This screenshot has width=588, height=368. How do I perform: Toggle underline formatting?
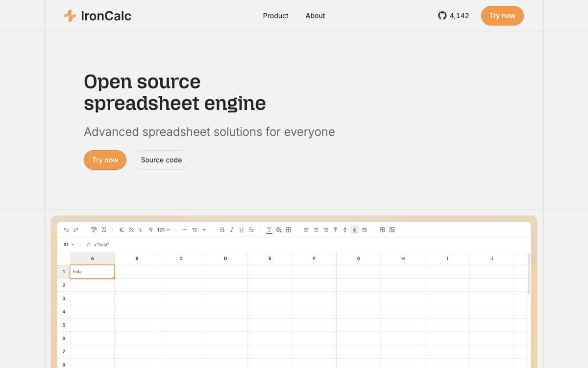(242, 230)
